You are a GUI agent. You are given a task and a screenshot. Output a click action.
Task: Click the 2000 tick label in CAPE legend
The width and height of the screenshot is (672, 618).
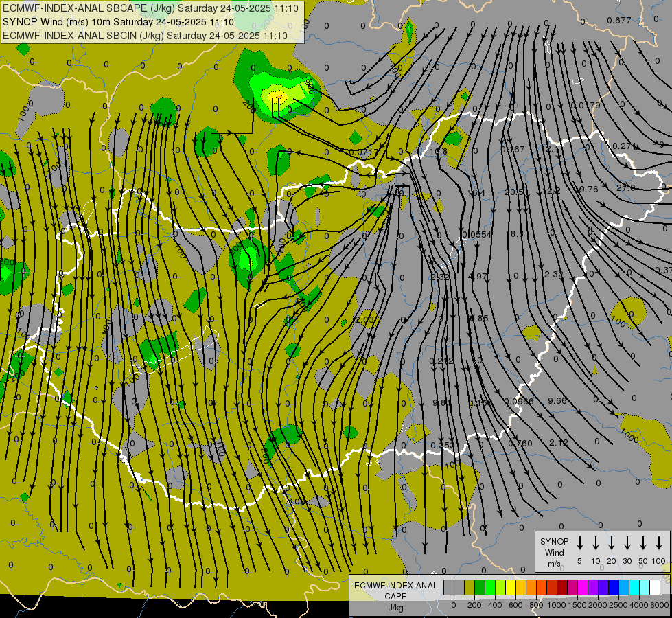[x=598, y=605]
